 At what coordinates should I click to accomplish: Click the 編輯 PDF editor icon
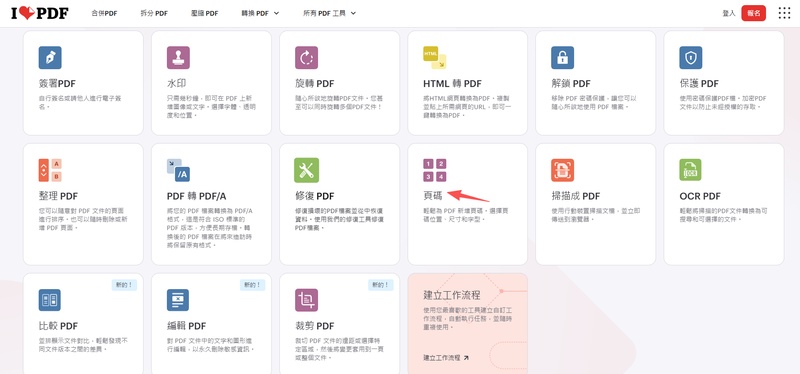(x=178, y=300)
